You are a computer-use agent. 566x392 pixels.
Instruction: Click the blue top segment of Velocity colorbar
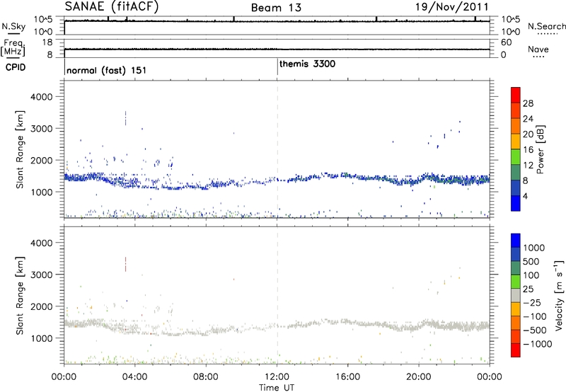pos(516,241)
